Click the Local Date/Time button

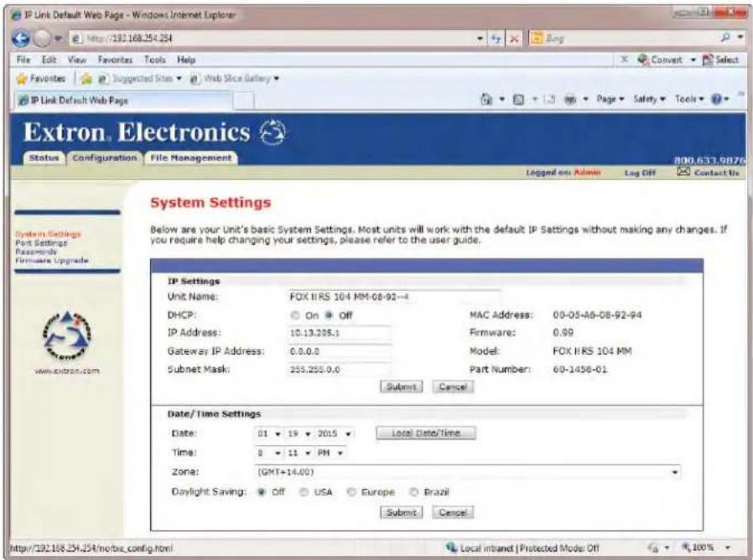(x=426, y=433)
